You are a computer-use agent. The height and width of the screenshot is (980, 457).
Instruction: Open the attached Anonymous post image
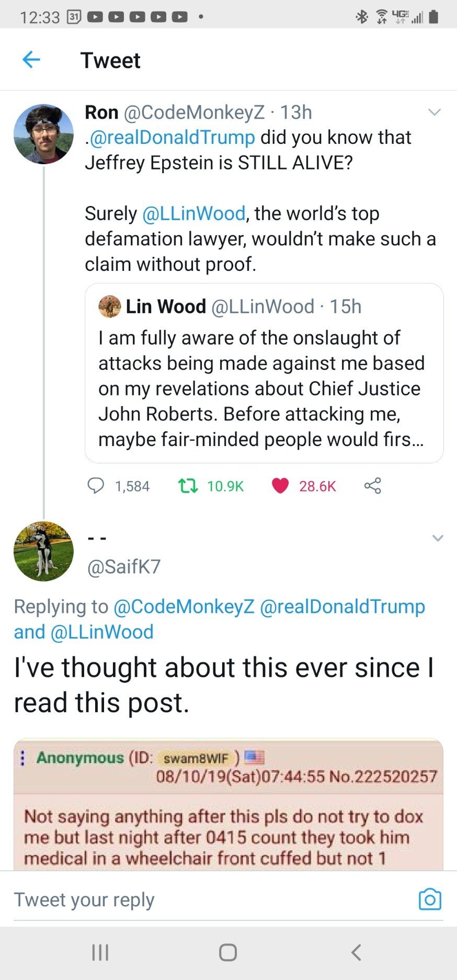pos(229,805)
